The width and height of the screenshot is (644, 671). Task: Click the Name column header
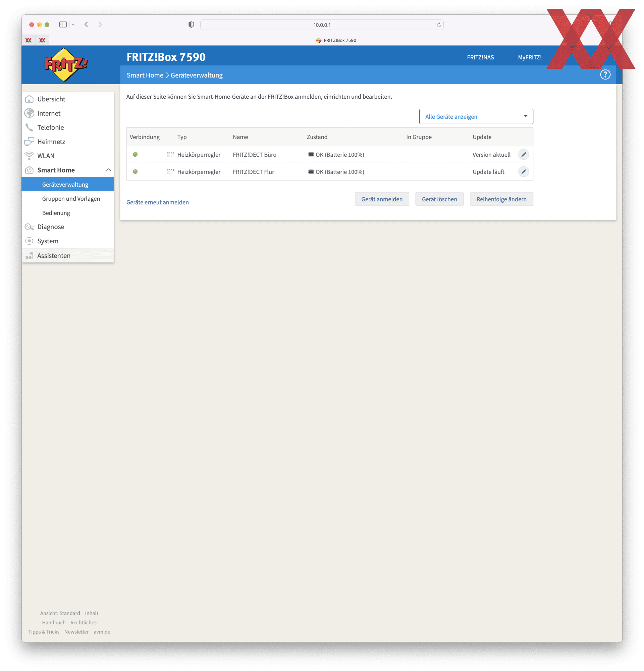240,137
